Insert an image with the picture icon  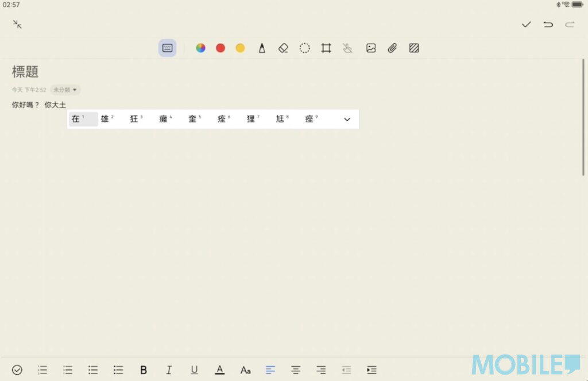click(x=371, y=48)
